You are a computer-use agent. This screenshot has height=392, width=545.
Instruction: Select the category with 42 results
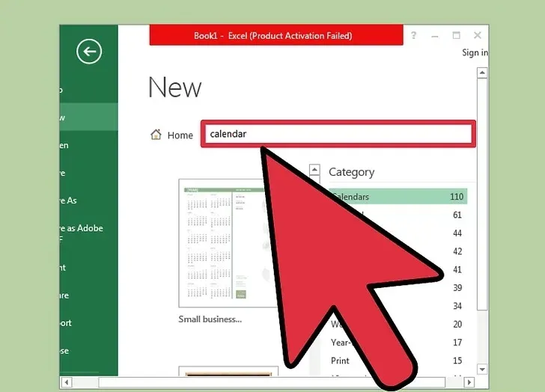click(x=398, y=251)
